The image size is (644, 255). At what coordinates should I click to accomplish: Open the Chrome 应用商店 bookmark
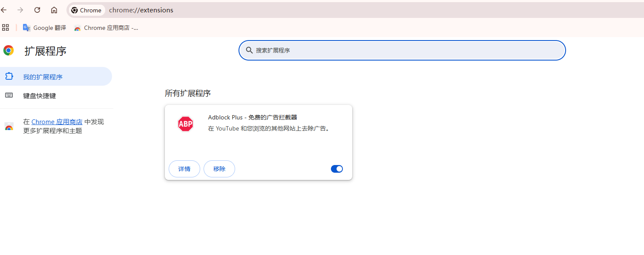pos(106,28)
